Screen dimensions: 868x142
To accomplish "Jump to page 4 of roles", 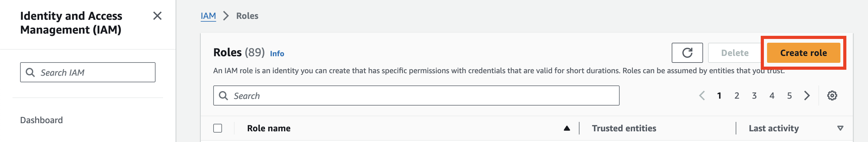I will (x=772, y=96).
